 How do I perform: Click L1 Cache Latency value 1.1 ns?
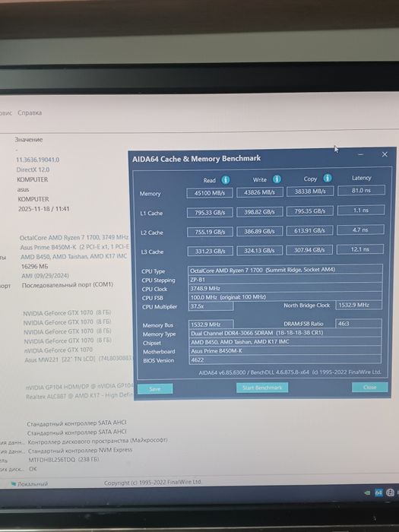[361, 210]
